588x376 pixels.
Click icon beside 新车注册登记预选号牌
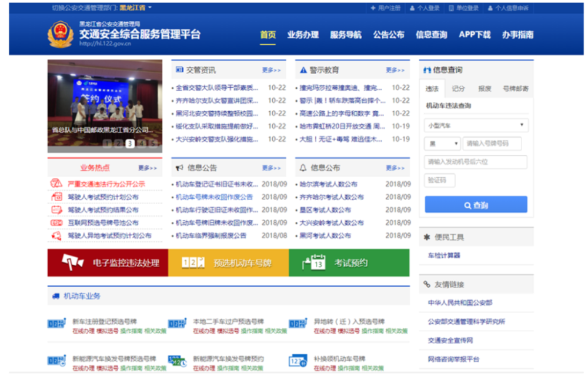[x=57, y=323]
